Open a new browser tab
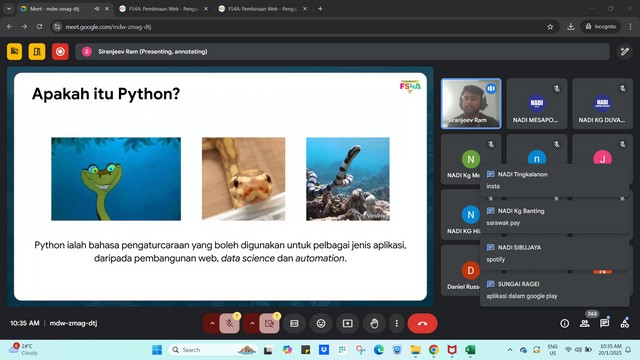 [320, 9]
